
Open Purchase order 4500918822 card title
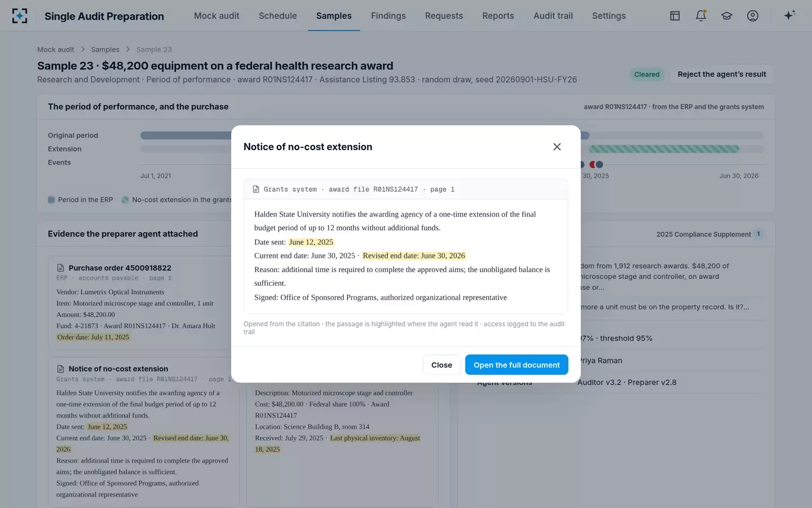click(x=120, y=268)
